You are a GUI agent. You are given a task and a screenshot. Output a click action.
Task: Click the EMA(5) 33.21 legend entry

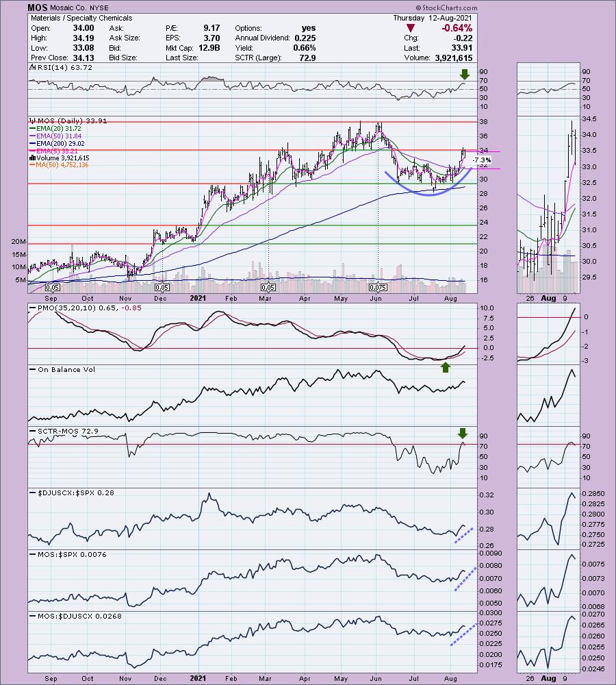point(53,151)
